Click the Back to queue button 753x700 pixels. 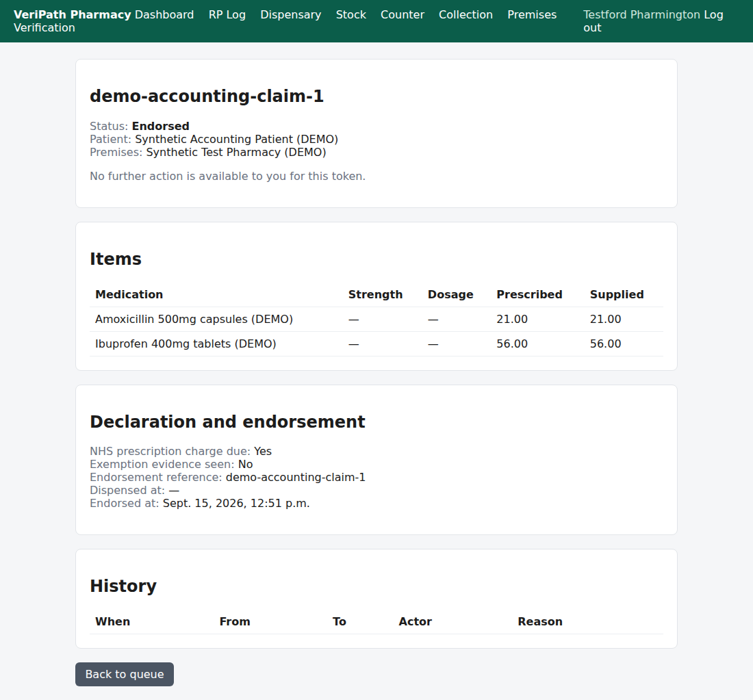click(x=125, y=674)
